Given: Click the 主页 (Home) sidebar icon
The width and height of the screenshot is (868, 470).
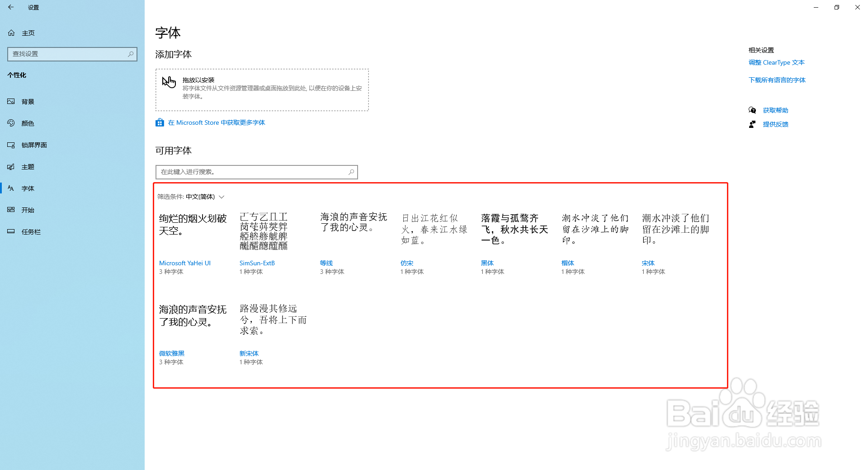Looking at the screenshot, I should click(11, 33).
